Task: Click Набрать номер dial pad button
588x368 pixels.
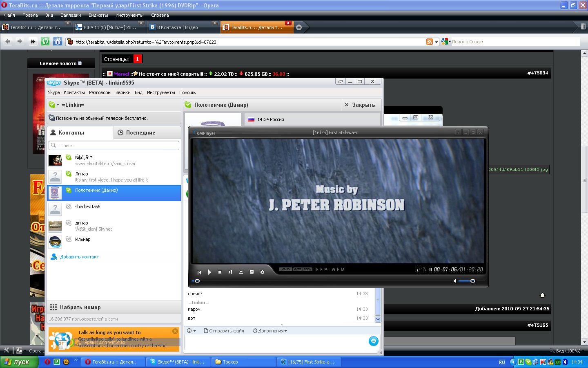Action: pyautogui.click(x=114, y=307)
